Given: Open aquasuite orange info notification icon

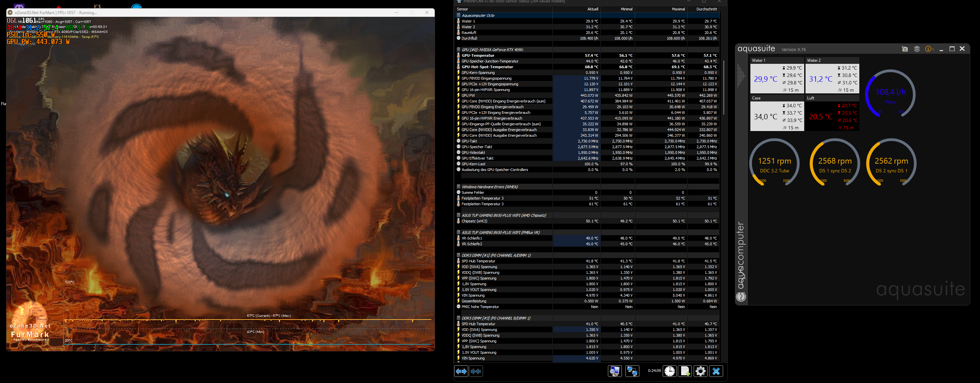Looking at the screenshot, I should click(929, 49).
